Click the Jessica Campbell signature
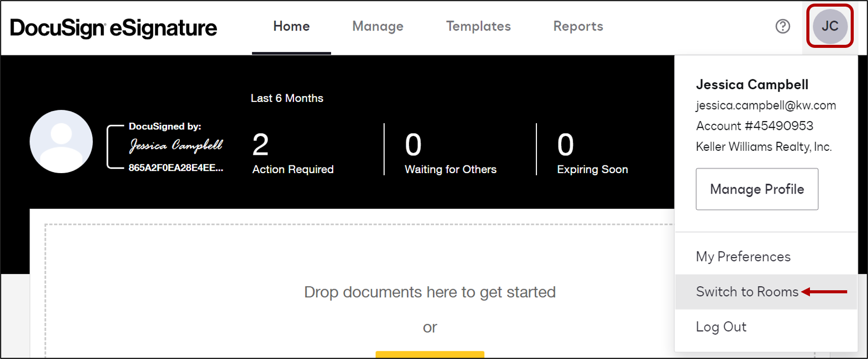This screenshot has height=359, width=868. pos(176,146)
